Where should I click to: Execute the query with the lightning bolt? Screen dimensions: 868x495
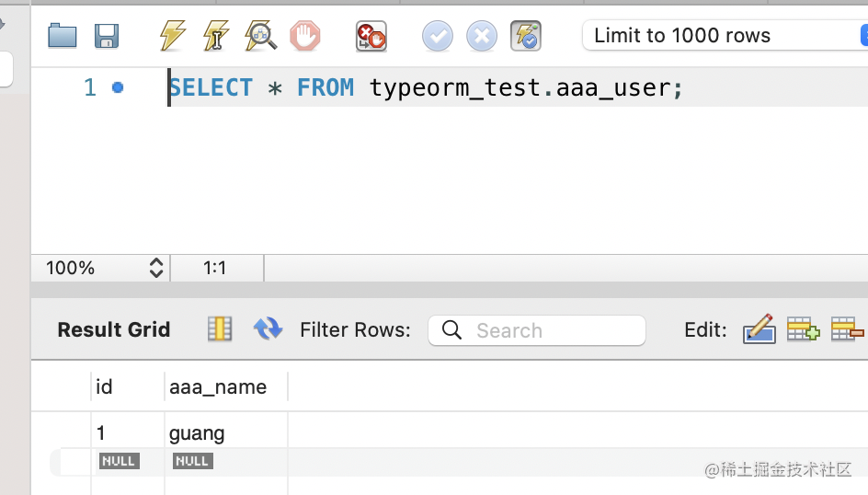(x=172, y=37)
